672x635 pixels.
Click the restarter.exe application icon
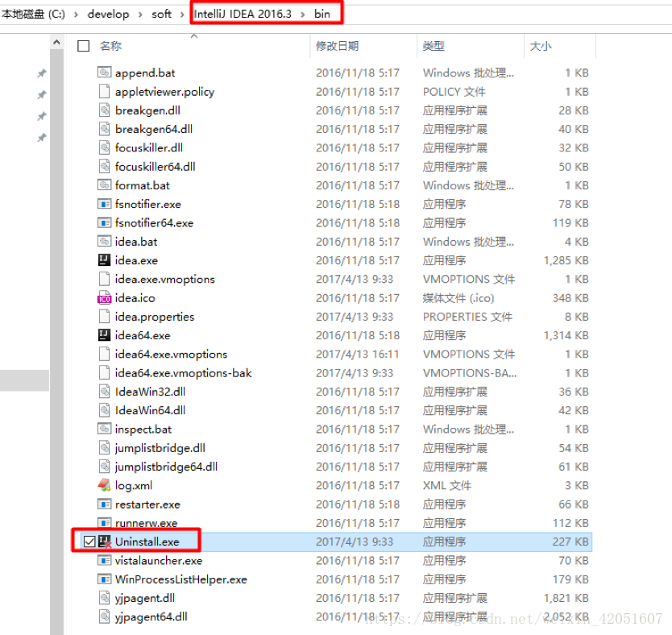click(x=104, y=504)
